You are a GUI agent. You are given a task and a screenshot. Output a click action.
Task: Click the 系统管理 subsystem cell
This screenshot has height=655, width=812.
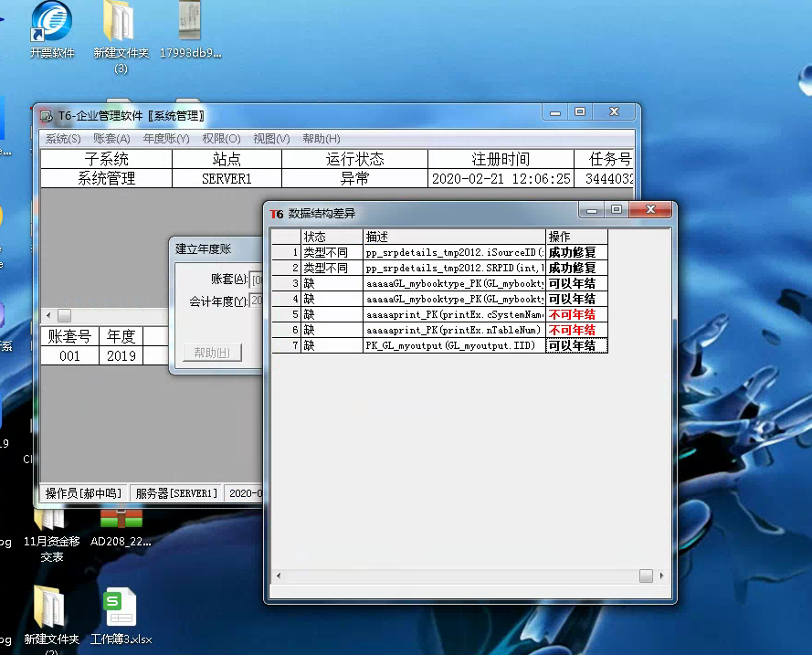pyautogui.click(x=106, y=179)
